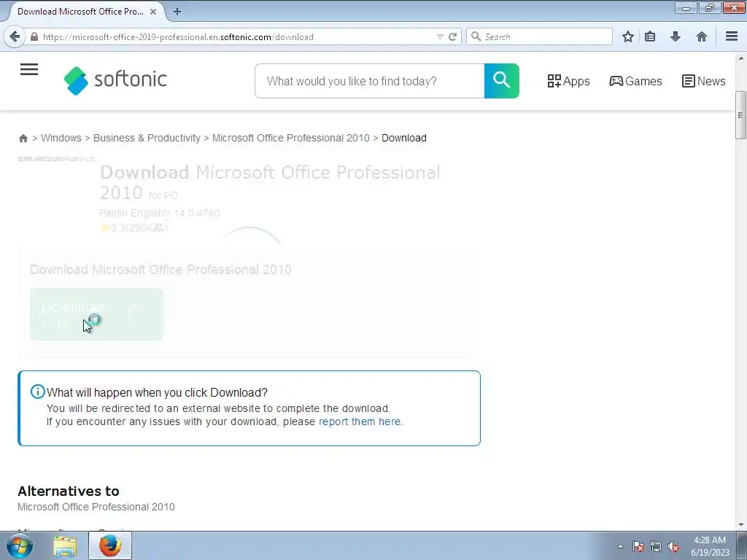This screenshot has height=560, width=747.
Task: Bookmark this page with the star
Action: coord(628,36)
